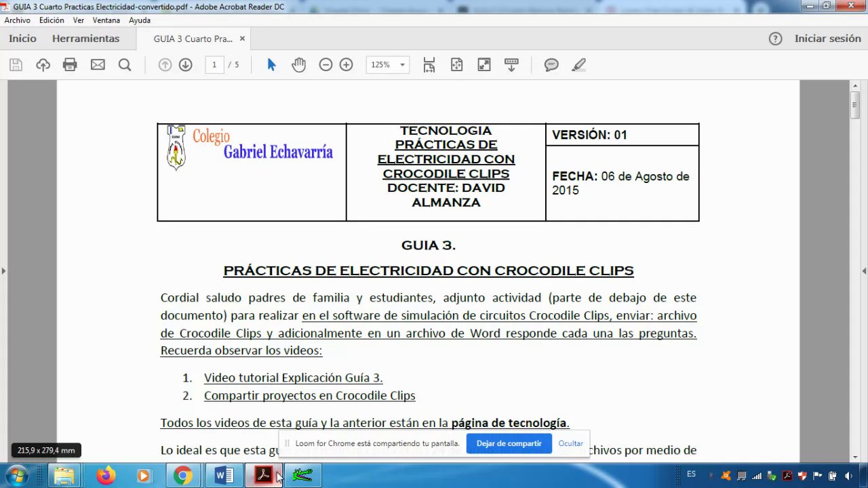The height and width of the screenshot is (488, 868).
Task: Open the find text magnifier
Action: click(125, 65)
